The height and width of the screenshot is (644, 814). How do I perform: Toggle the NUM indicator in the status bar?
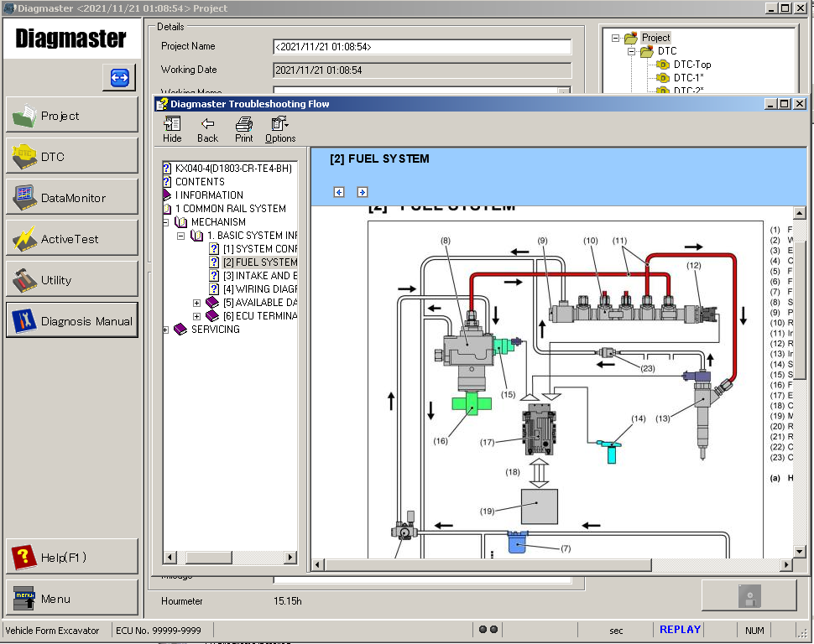tap(754, 630)
